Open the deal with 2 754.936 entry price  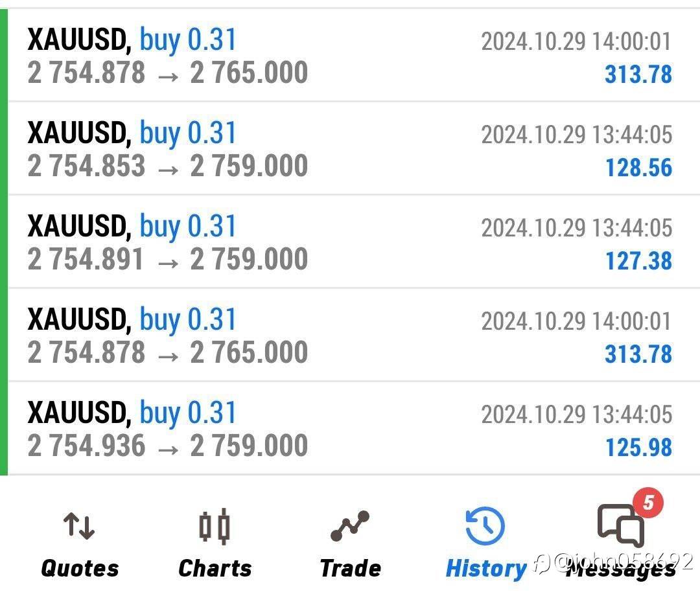pyautogui.click(x=167, y=446)
